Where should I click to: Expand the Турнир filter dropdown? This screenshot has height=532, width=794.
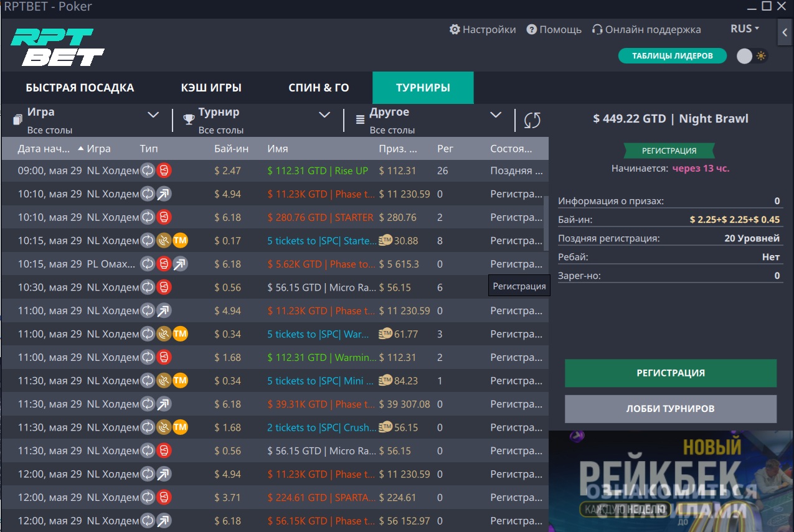click(324, 114)
